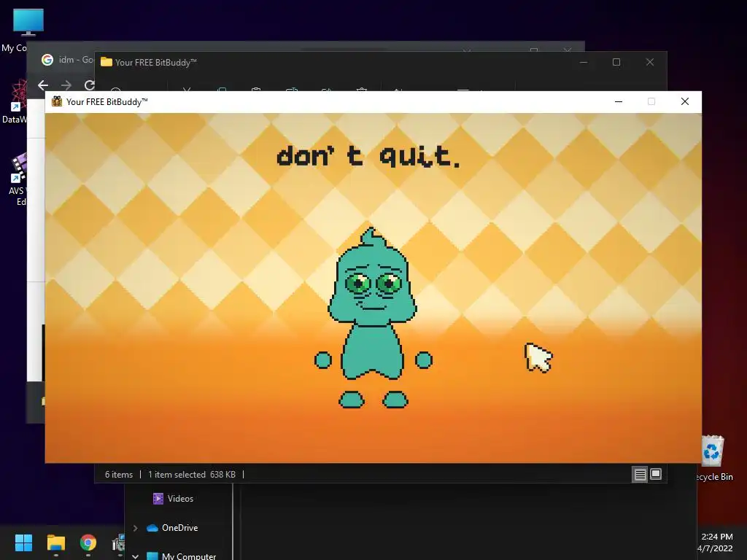The width and height of the screenshot is (747, 560).
Task: Expand the OneDrive tree node
Action: (135, 528)
